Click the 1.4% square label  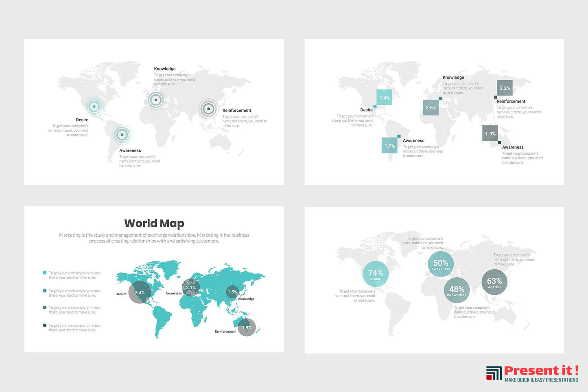384,98
